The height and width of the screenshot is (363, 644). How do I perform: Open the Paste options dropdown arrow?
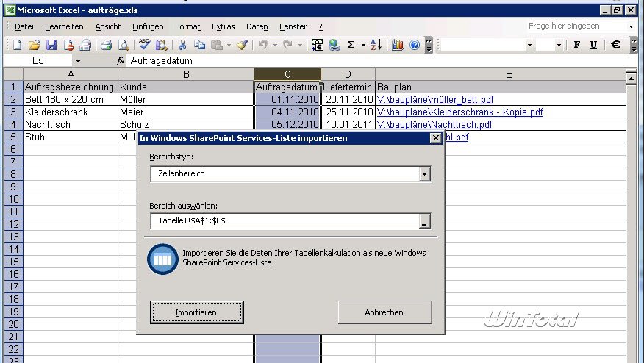coord(229,45)
